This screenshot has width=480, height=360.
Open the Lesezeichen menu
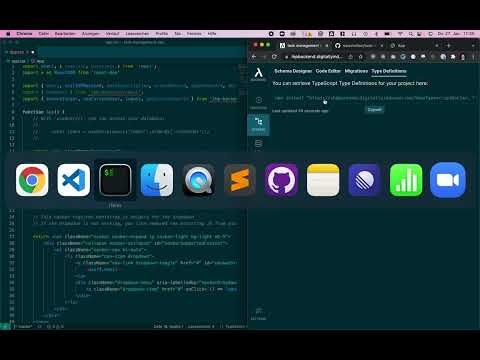click(x=137, y=34)
